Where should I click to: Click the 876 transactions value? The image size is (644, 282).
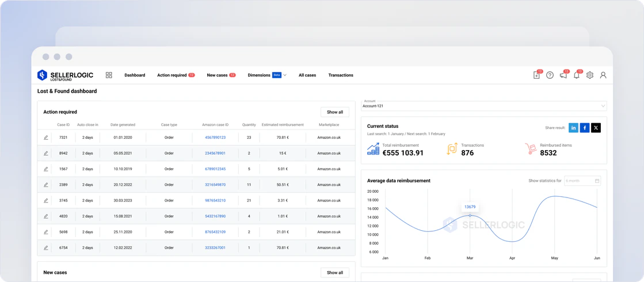pos(467,153)
